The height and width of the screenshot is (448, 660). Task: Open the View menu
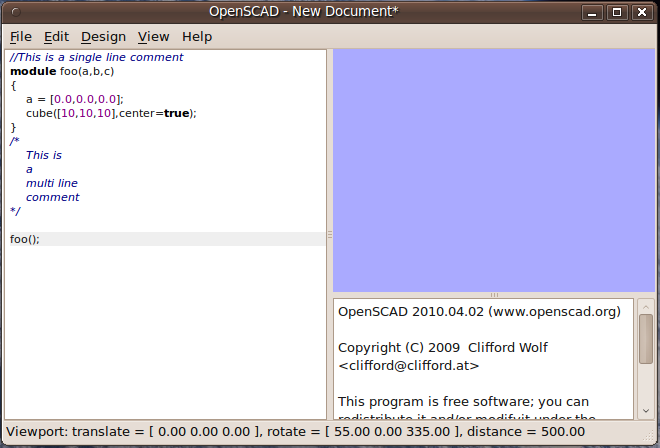[153, 37]
